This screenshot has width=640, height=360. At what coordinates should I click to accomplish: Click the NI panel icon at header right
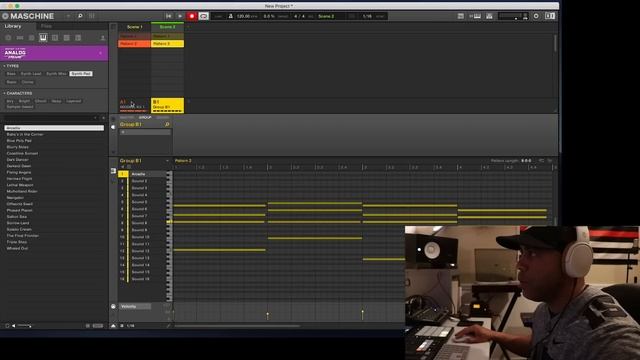(550, 16)
